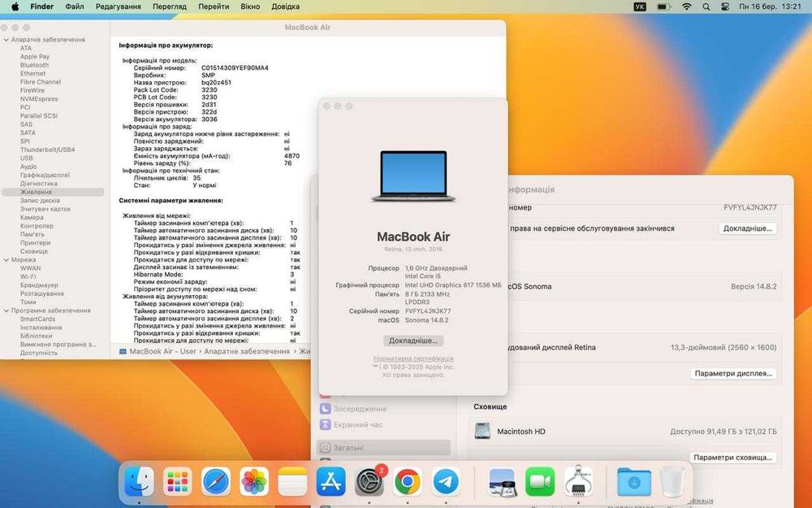Open Telegram from the Dock
This screenshot has height=508, width=812.
point(446,481)
